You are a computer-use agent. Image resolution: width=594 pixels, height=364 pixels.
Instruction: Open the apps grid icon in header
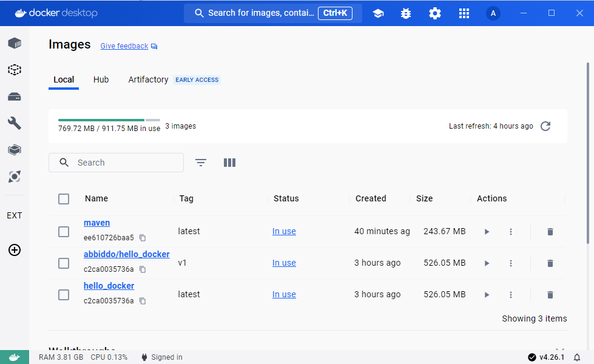tap(464, 13)
